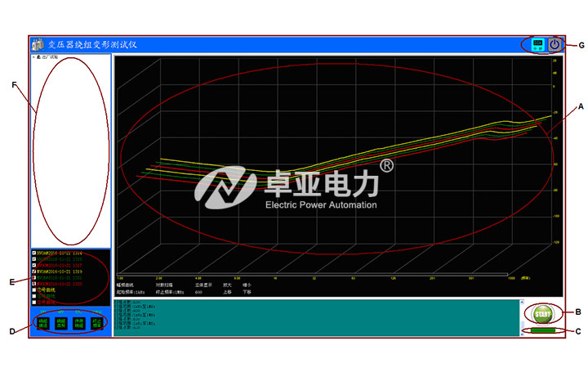Click the second green button under MV label
Screen dimensions: 588x368
point(61,323)
